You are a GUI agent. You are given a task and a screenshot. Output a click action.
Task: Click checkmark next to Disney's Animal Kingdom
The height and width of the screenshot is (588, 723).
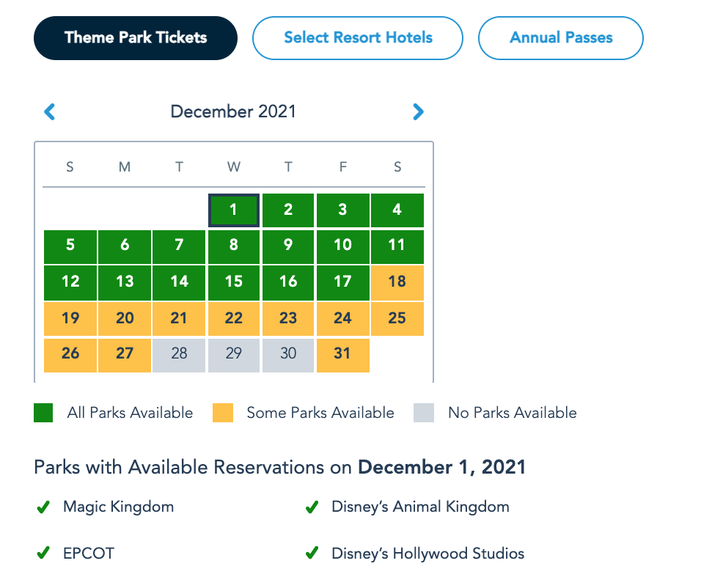pos(312,507)
